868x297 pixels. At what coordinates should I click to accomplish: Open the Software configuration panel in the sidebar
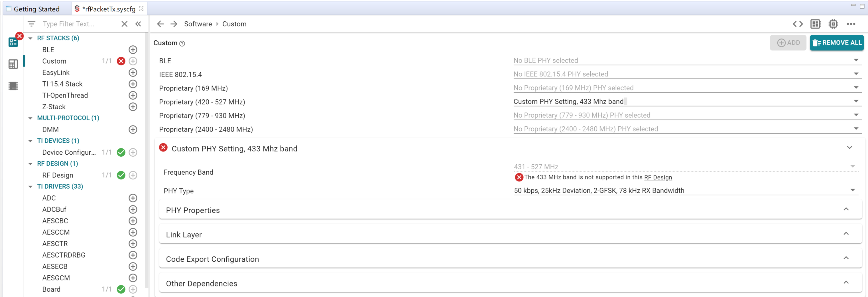[13, 42]
